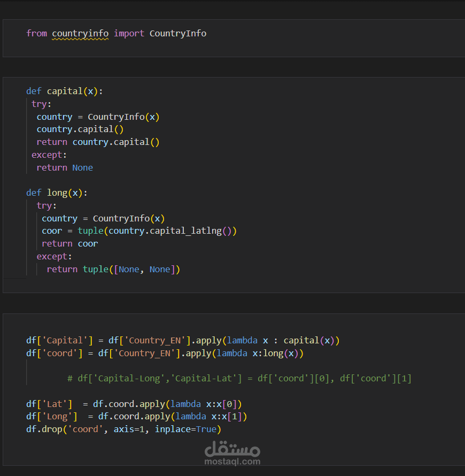Click 'country = CountryInfo(x)' in capital function
The width and height of the screenshot is (465, 476).
pyautogui.click(x=98, y=117)
